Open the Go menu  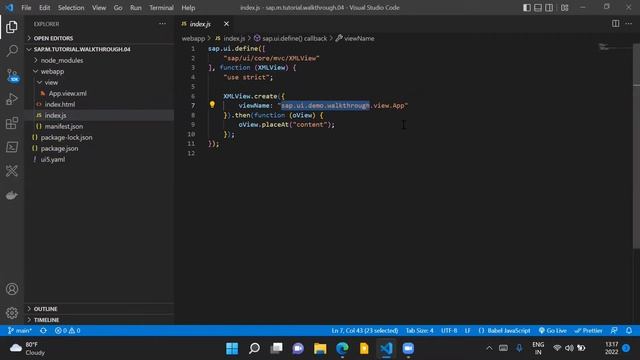118,7
